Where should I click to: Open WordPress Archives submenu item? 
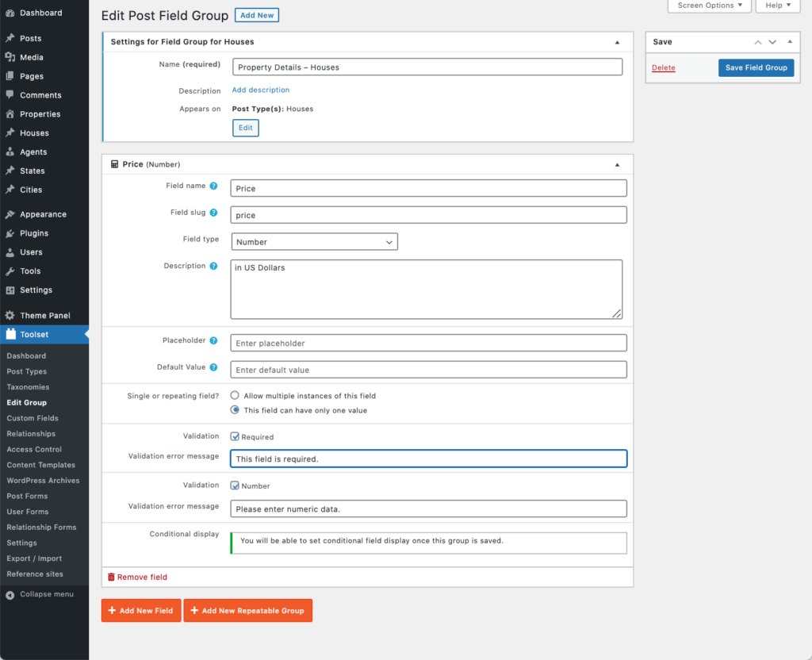(x=43, y=480)
